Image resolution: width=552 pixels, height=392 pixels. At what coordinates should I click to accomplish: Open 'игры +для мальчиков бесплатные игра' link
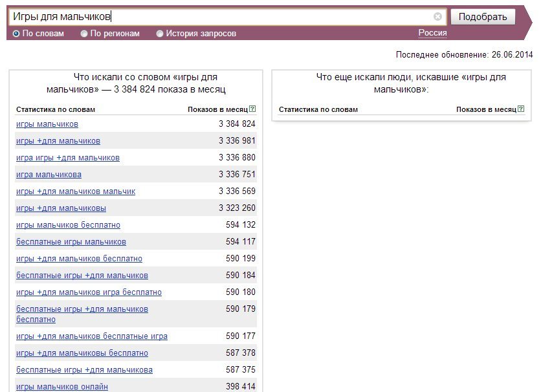92,336
